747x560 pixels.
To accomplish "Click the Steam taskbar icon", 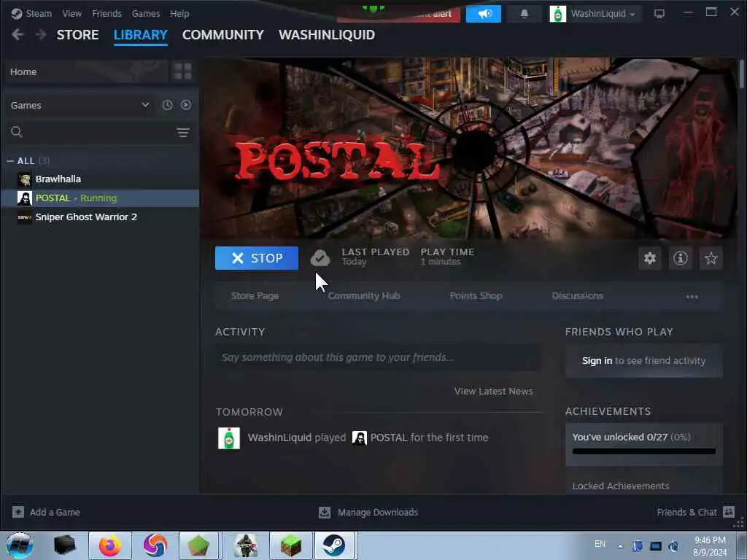I will 334,545.
